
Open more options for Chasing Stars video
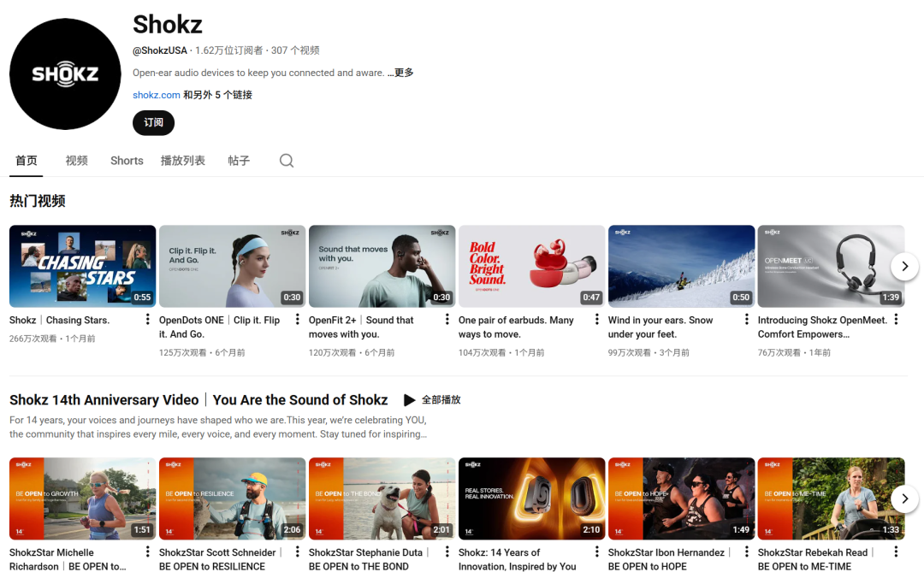pyautogui.click(x=147, y=319)
